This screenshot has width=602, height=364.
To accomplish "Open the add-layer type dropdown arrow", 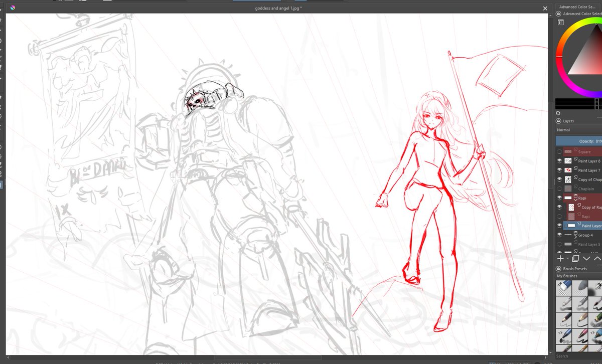I will (567, 259).
